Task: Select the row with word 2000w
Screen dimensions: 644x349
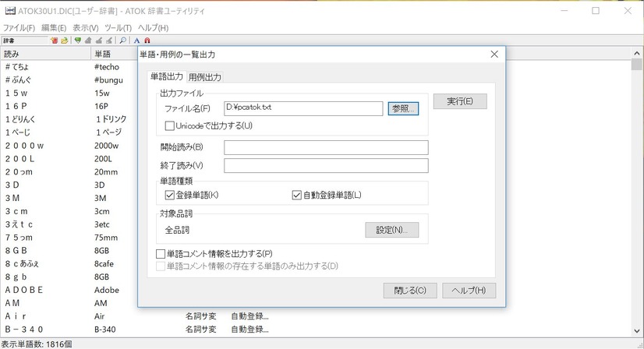Action: click(69, 146)
